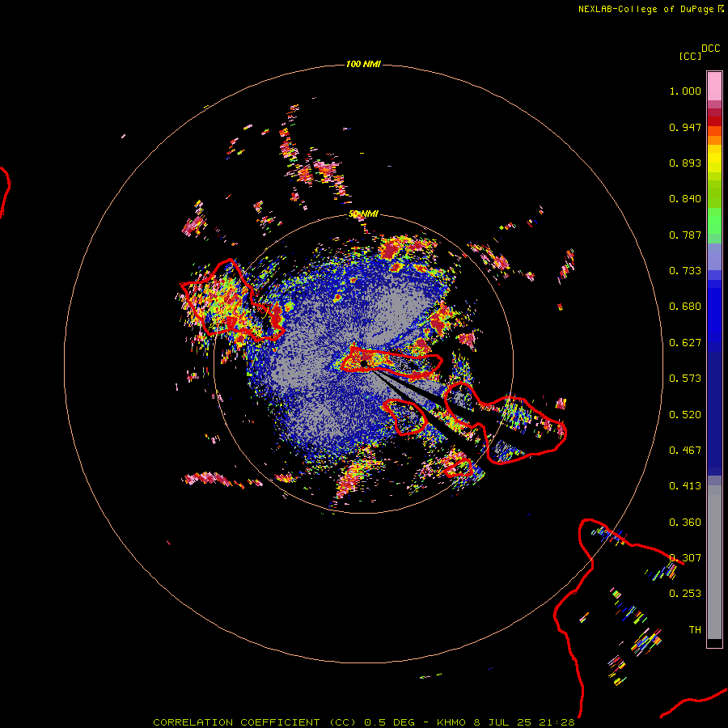Click the NEXLAB-College of DuPage header text
Screen dimensions: 728x728
(650, 9)
